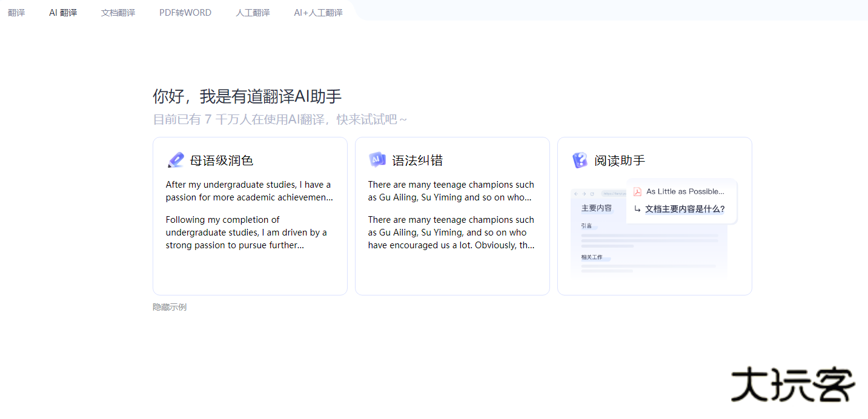Image resolution: width=868 pixels, height=419 pixels.
Task: Click the 语法纠错 card title
Action: 417,160
